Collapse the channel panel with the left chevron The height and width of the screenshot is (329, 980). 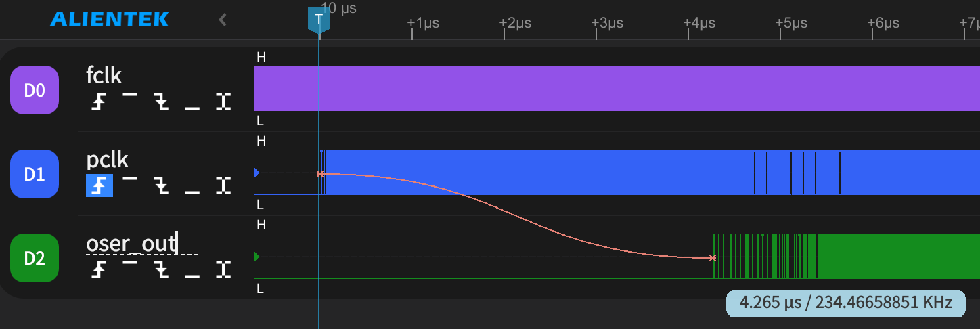pos(223,20)
